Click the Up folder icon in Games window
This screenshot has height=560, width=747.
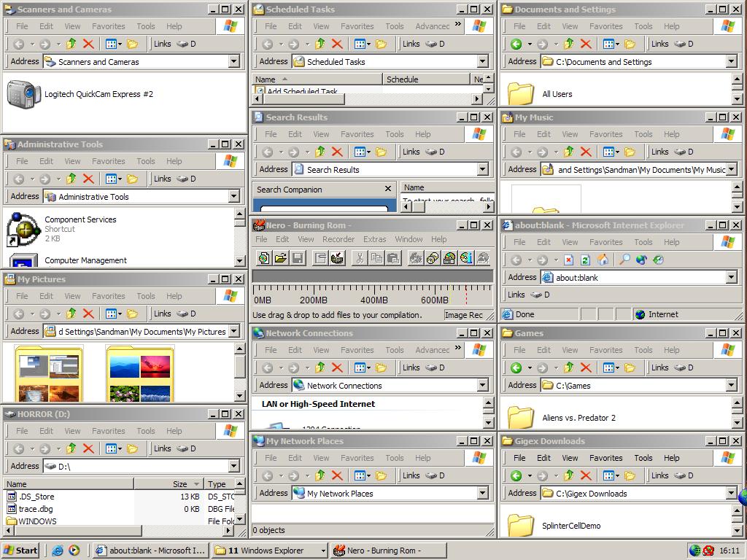[x=568, y=367]
